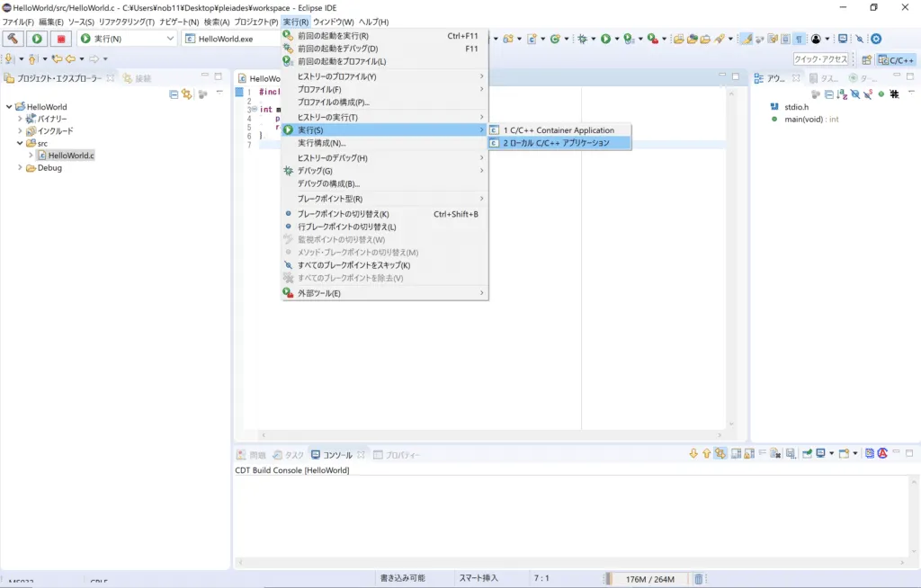
Task: Click the クイック・アクセス search field
Action: click(x=821, y=59)
